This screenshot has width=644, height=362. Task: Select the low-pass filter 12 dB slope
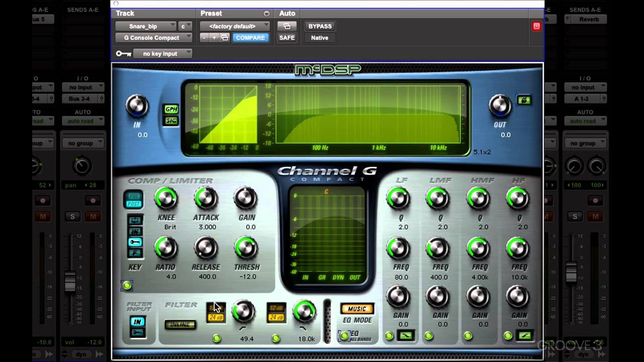(x=276, y=308)
